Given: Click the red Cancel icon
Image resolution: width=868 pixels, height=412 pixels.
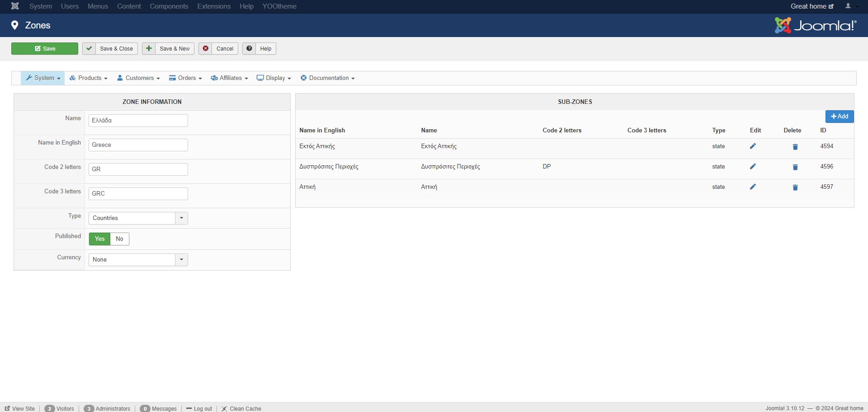Looking at the screenshot, I should (206, 49).
